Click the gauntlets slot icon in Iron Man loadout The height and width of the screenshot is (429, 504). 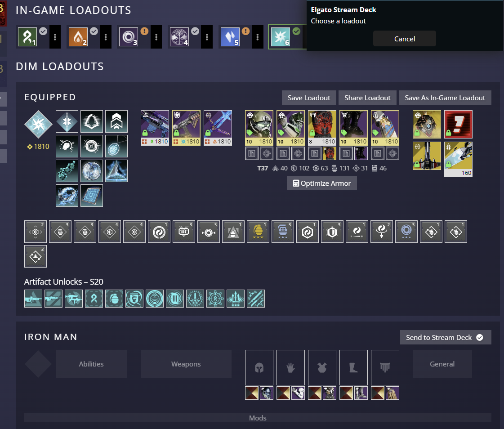tap(290, 367)
